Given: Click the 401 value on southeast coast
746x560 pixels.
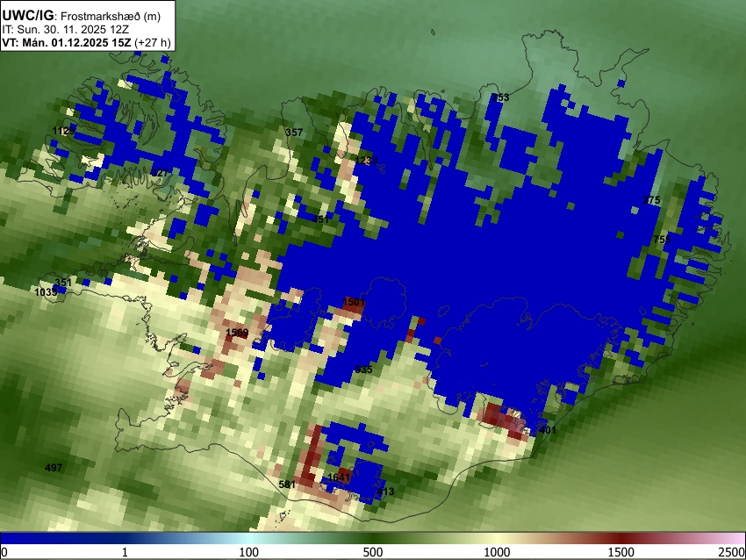Looking at the screenshot, I should 547,430.
